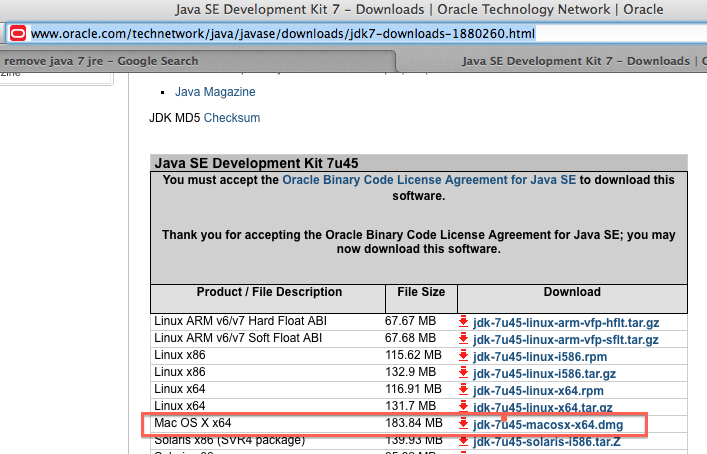Screen dimensions: 707x454
Task: Click download arrow icon in Solaris x86 row
Action: point(464,441)
